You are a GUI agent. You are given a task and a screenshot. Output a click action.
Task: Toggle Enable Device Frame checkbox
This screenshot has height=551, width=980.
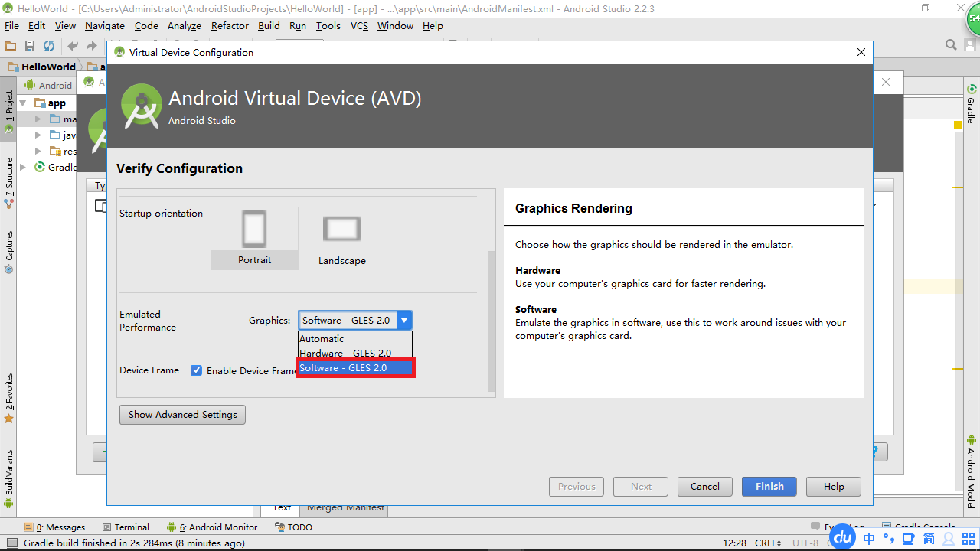point(197,370)
